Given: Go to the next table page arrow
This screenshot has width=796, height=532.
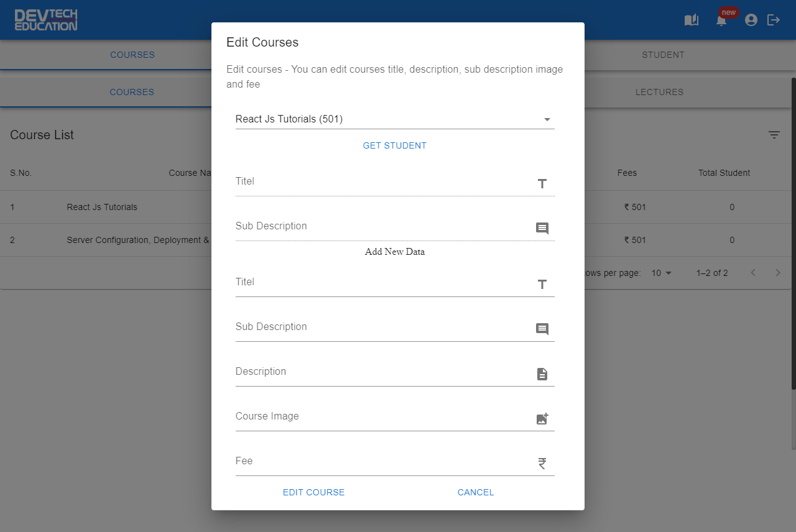Looking at the screenshot, I should pos(777,273).
